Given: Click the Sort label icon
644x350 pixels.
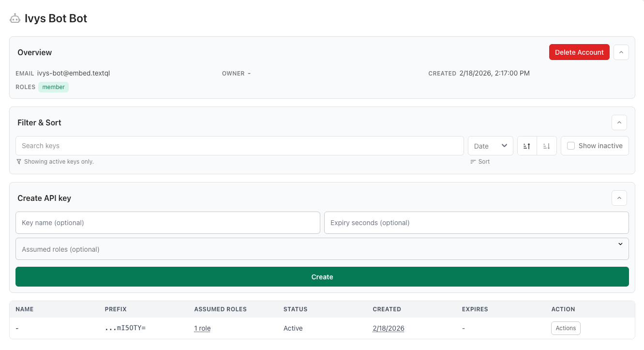Looking at the screenshot, I should 473,162.
